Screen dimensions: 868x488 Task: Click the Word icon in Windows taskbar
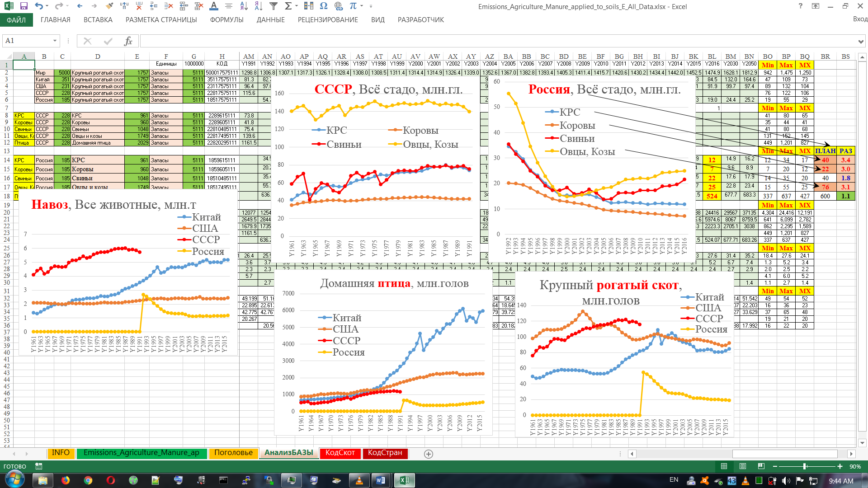[x=380, y=480]
